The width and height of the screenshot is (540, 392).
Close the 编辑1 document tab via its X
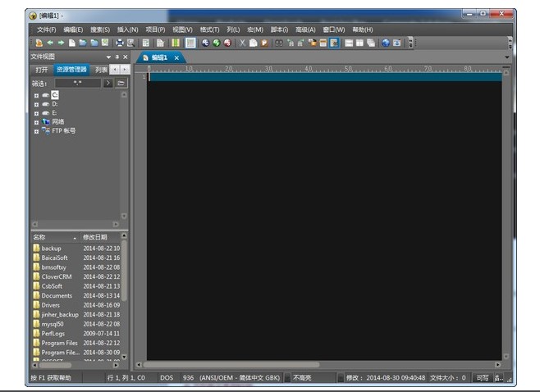coord(176,58)
